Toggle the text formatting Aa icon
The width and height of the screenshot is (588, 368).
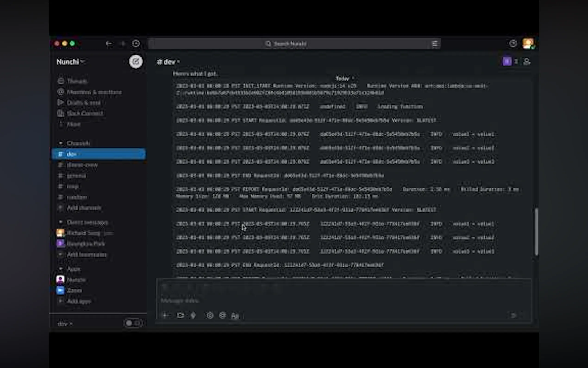coord(235,316)
